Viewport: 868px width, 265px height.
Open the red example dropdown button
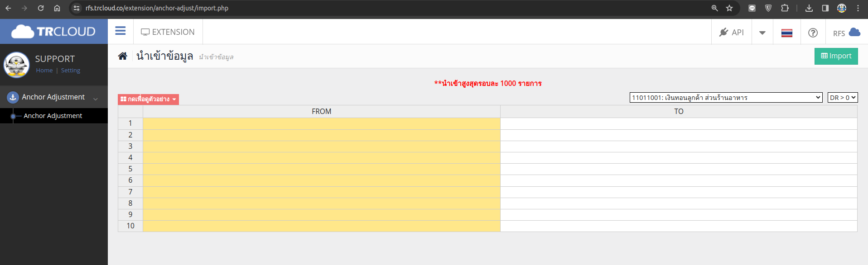(x=148, y=99)
